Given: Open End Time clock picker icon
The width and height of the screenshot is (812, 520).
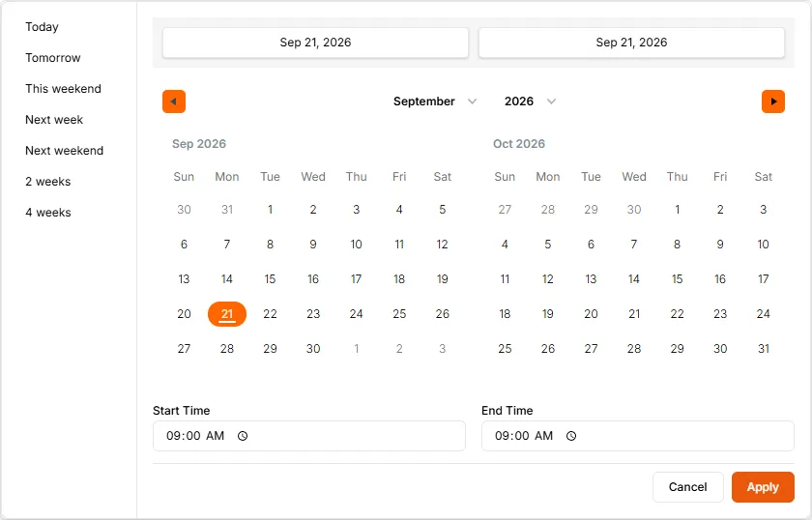Looking at the screenshot, I should click(x=571, y=436).
